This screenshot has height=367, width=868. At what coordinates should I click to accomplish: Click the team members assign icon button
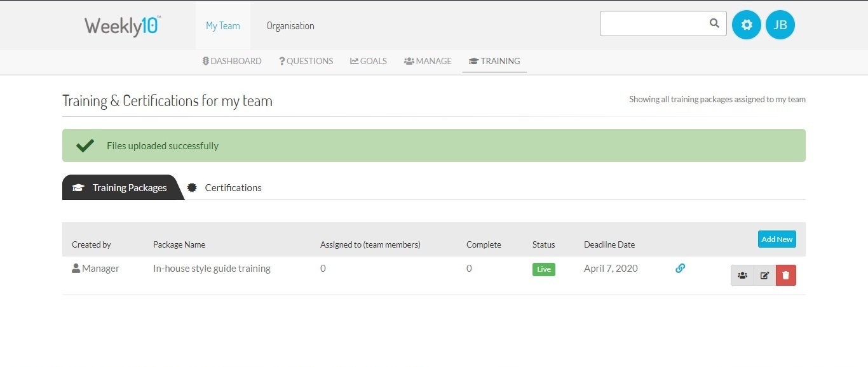click(742, 276)
